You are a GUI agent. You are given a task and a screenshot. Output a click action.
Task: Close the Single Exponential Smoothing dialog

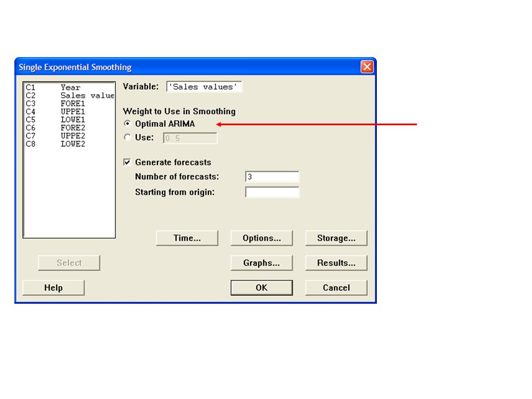[x=367, y=67]
